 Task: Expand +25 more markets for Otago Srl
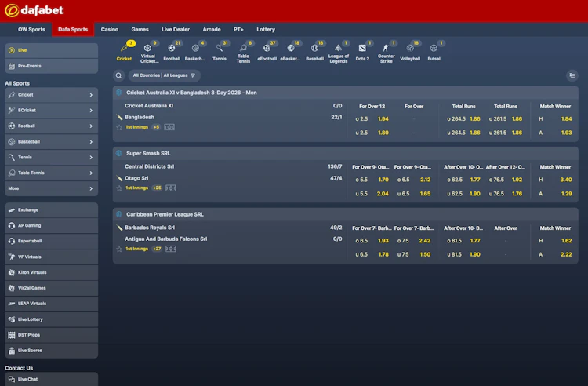click(x=157, y=188)
